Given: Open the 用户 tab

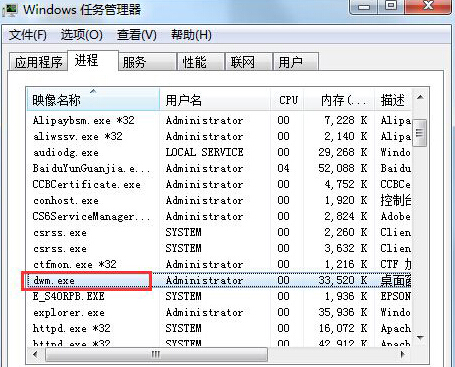Looking at the screenshot, I should (296, 62).
